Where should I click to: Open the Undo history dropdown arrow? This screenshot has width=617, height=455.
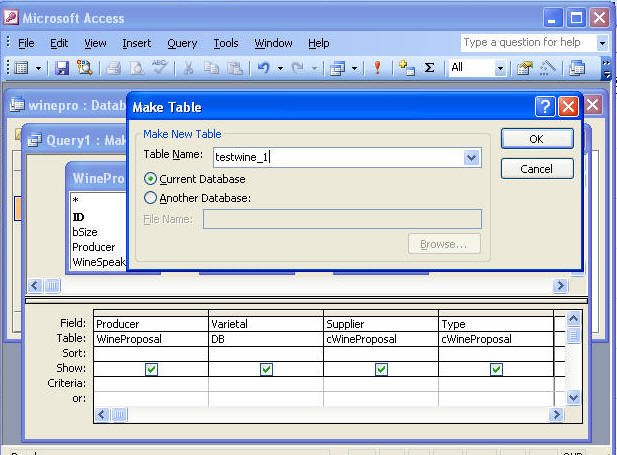(280, 68)
